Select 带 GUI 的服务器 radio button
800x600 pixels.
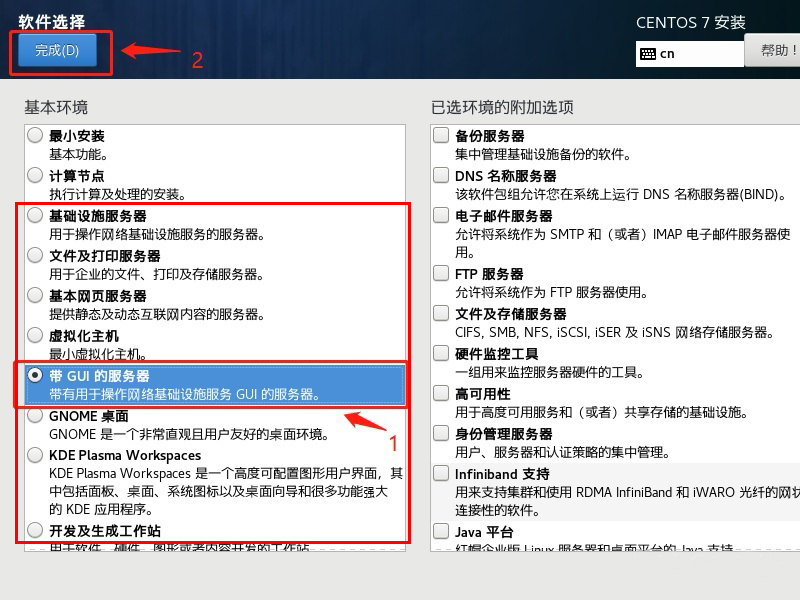[35, 376]
